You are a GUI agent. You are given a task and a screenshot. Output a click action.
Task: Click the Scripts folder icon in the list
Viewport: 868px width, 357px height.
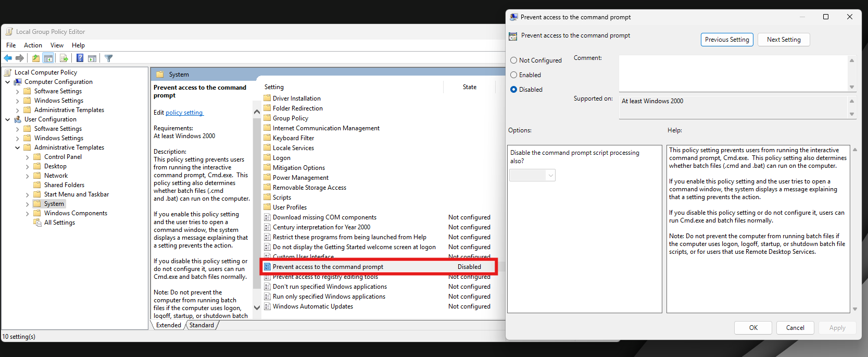267,197
